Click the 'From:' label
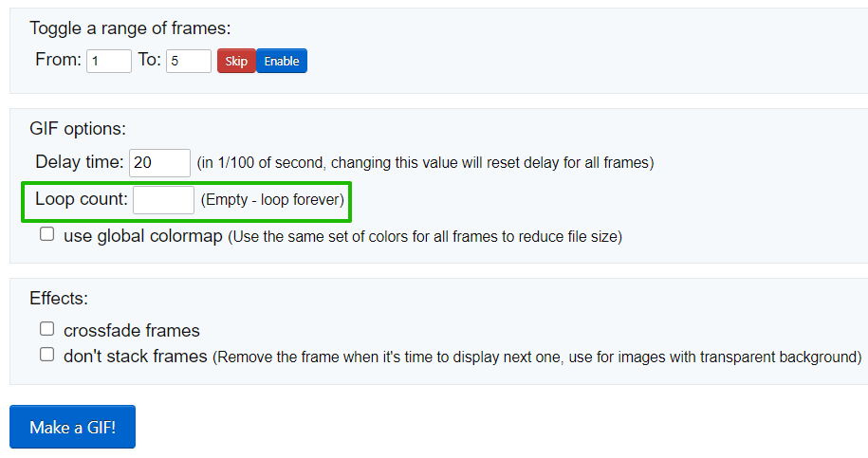This screenshot has height=458, width=868. point(58,59)
